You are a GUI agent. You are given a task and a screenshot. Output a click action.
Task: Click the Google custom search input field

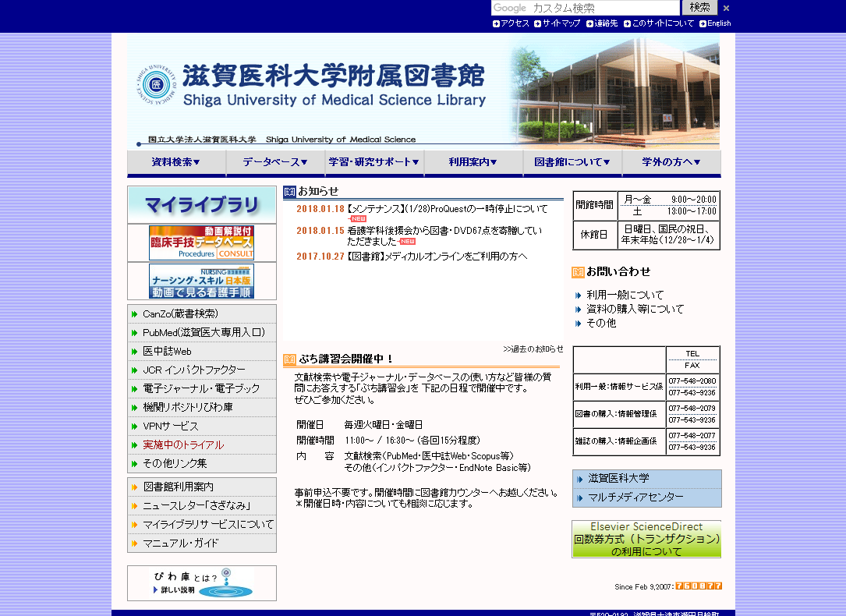(585, 8)
